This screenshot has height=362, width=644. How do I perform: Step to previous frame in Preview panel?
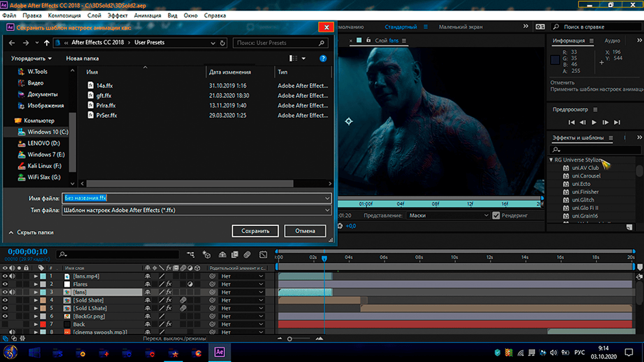click(583, 123)
